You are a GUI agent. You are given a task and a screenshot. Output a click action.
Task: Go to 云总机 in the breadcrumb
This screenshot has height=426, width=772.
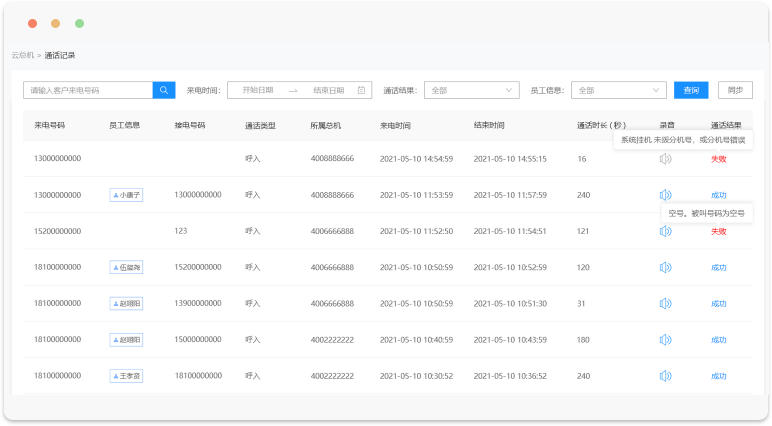pyautogui.click(x=23, y=55)
